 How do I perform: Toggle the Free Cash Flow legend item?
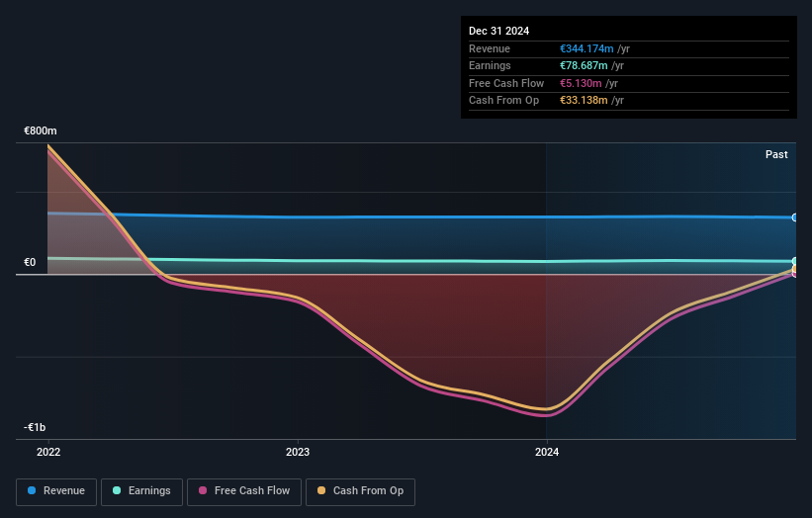242,491
